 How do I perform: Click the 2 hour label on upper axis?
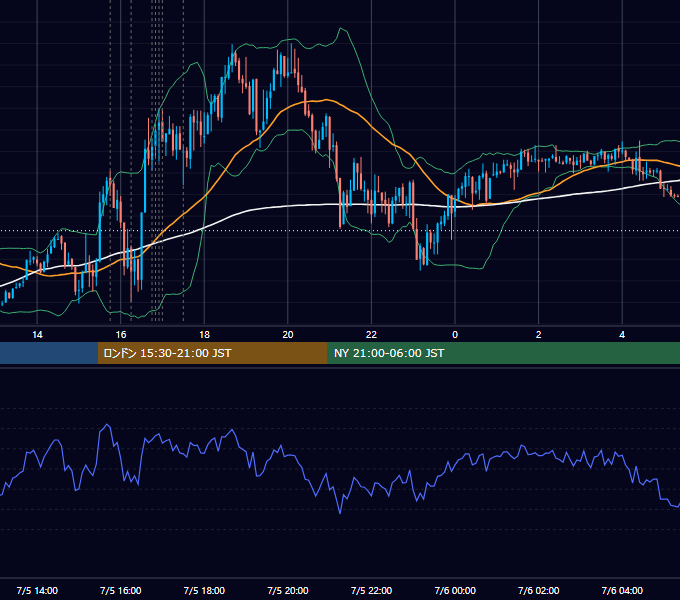539,335
